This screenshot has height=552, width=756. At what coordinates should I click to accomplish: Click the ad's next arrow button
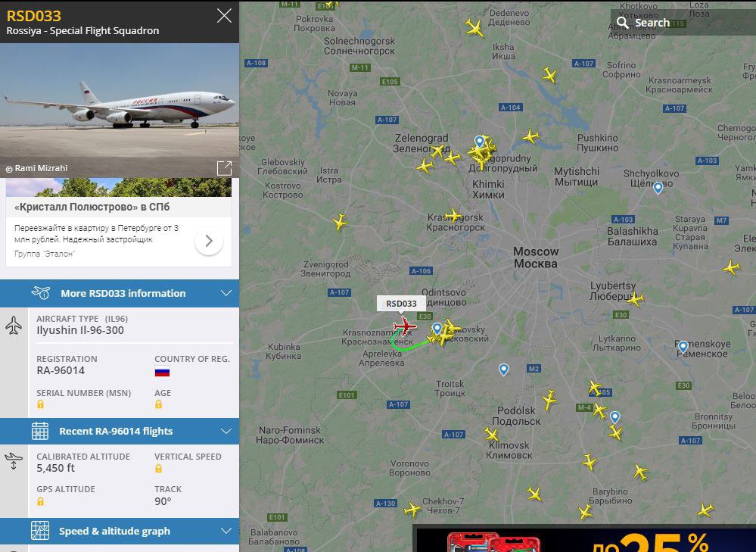point(209,241)
